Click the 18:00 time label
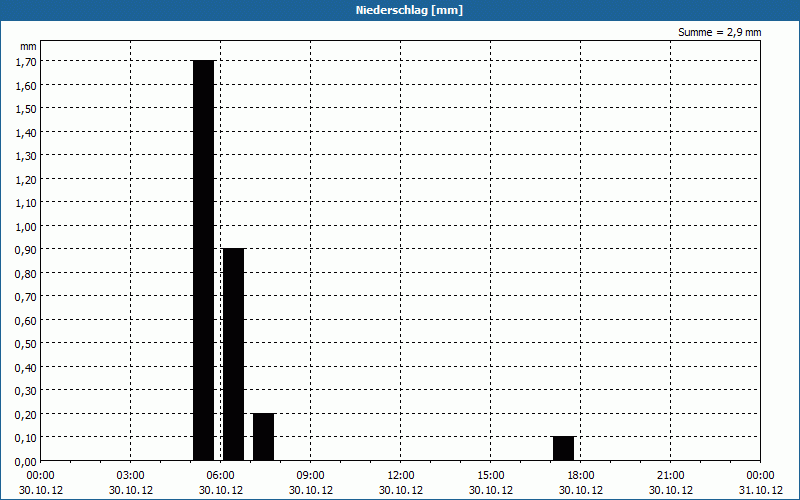Screen dimensions: 800x500 coord(581,475)
